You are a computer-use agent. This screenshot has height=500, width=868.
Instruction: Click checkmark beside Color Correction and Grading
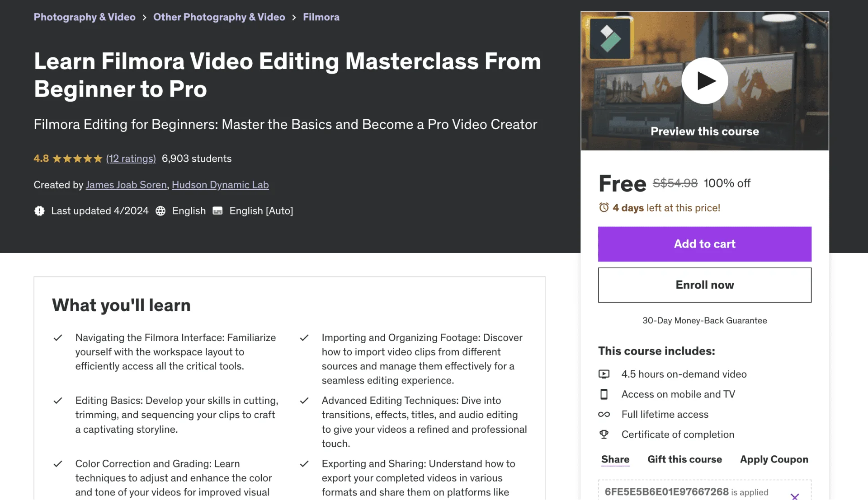point(58,464)
